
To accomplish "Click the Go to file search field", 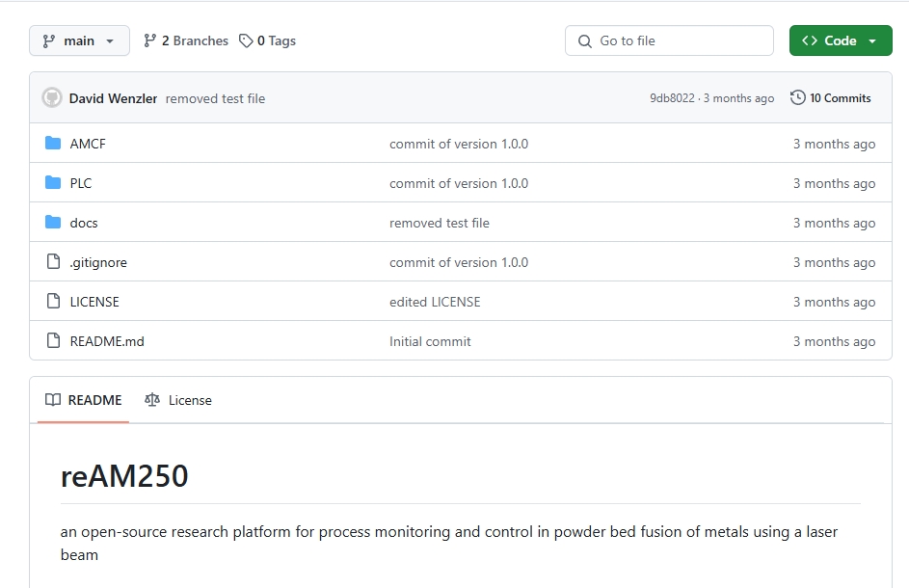I will click(669, 40).
